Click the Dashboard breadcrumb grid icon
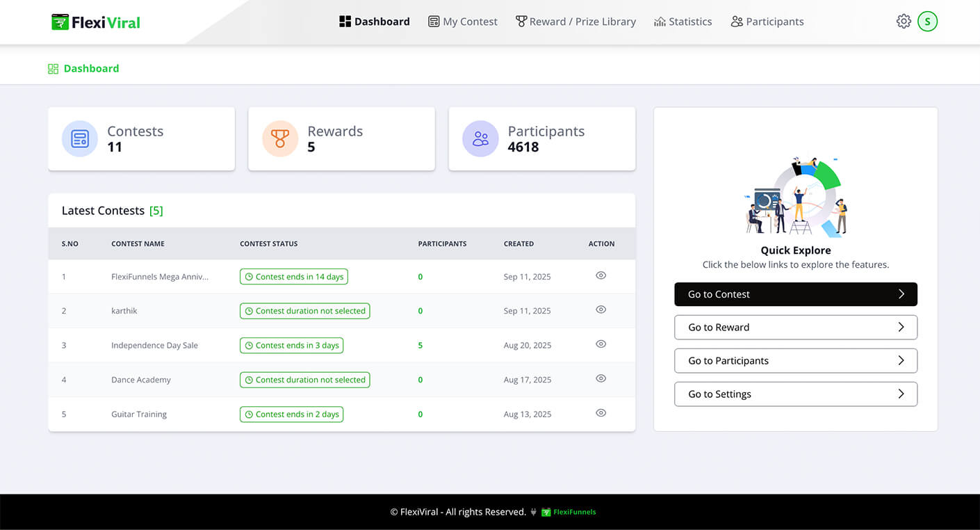Screen dimensions: 980x530 [x=53, y=69]
